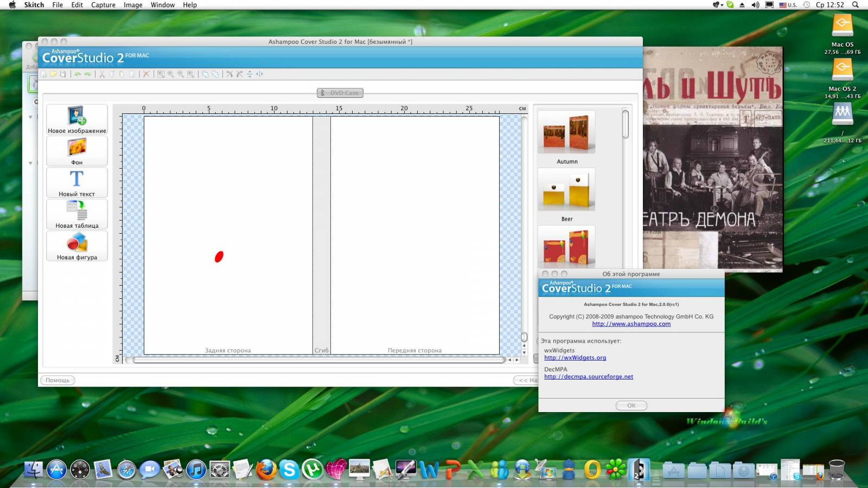Open the File menu

58,5
